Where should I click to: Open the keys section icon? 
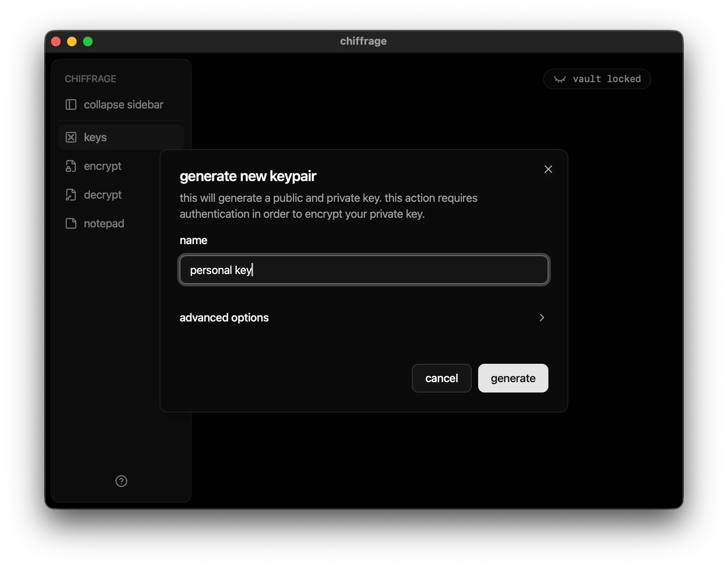click(71, 137)
